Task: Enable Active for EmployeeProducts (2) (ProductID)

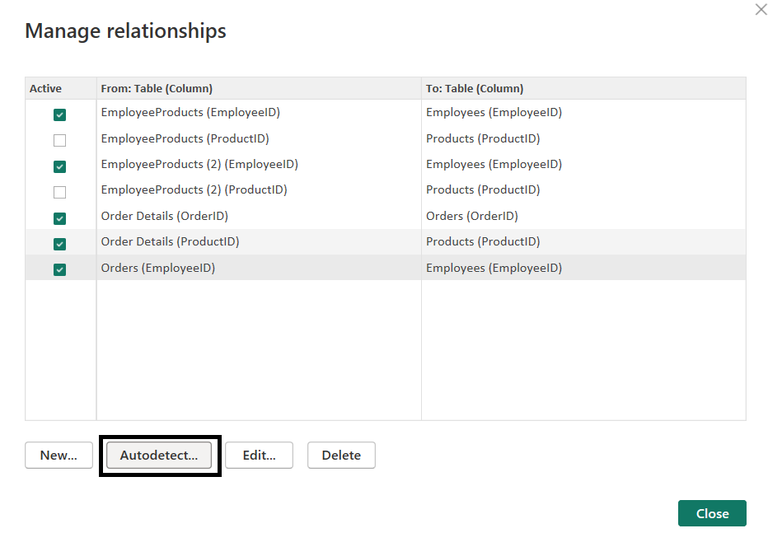Action: click(60, 192)
